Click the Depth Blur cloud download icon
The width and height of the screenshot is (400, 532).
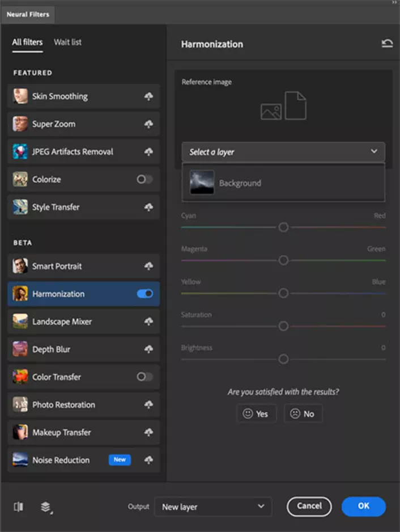(x=148, y=349)
